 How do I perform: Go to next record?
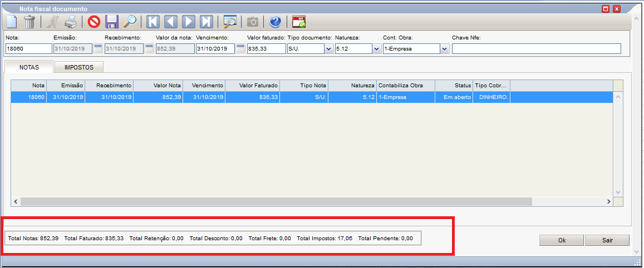click(x=189, y=21)
